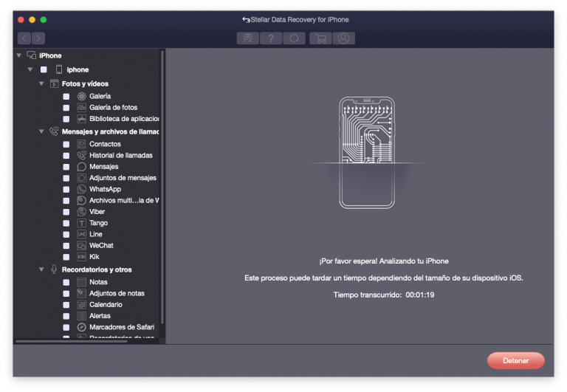Check the Calendario checkbox

point(66,305)
